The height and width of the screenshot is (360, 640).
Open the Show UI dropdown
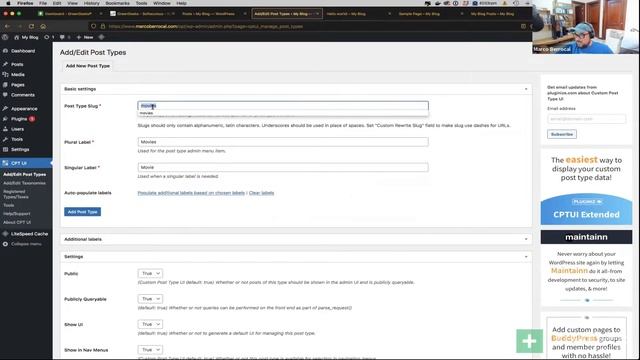tap(150, 324)
